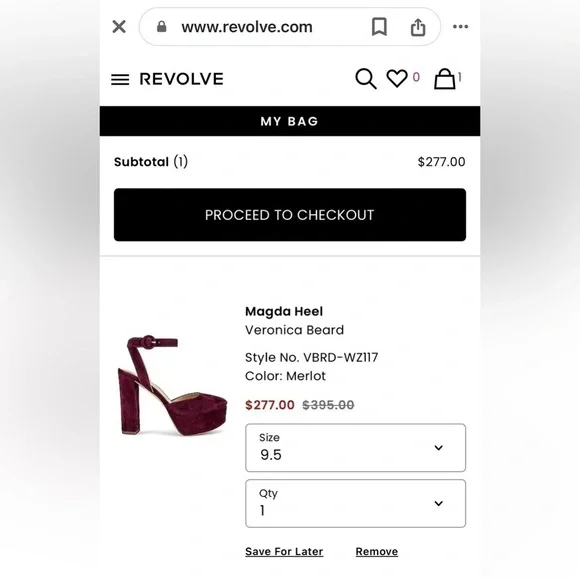Viewport: 580px width, 580px height.
Task: Open the hamburger navigation menu
Action: tap(120, 79)
